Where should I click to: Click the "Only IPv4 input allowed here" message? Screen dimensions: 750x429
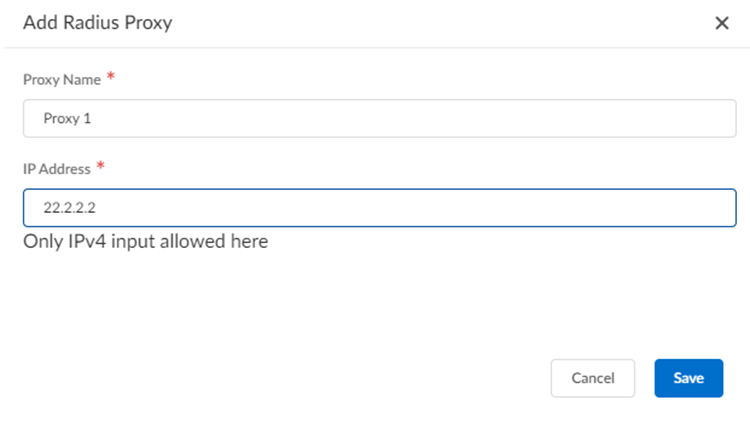[x=146, y=241]
